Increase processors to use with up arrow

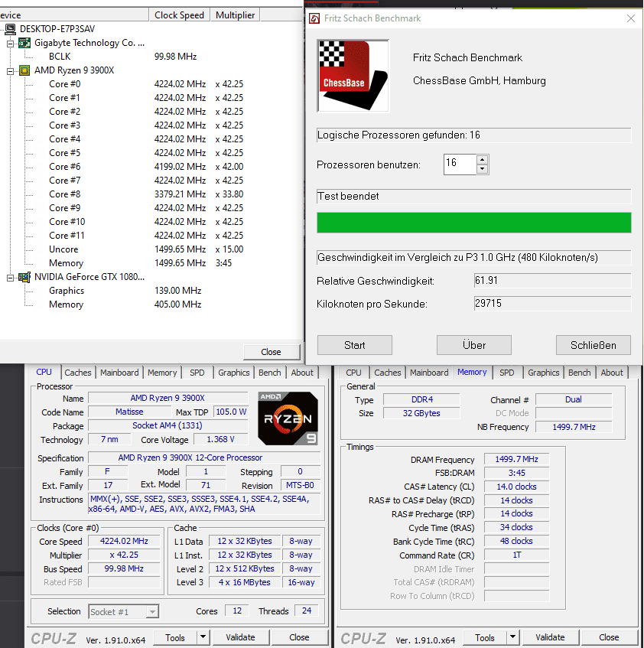click(482, 160)
